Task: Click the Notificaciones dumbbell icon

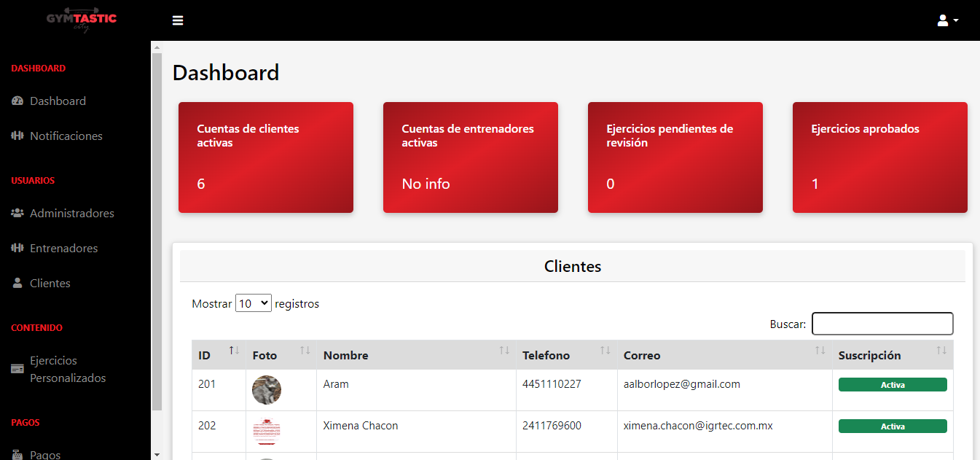Action: [x=18, y=136]
